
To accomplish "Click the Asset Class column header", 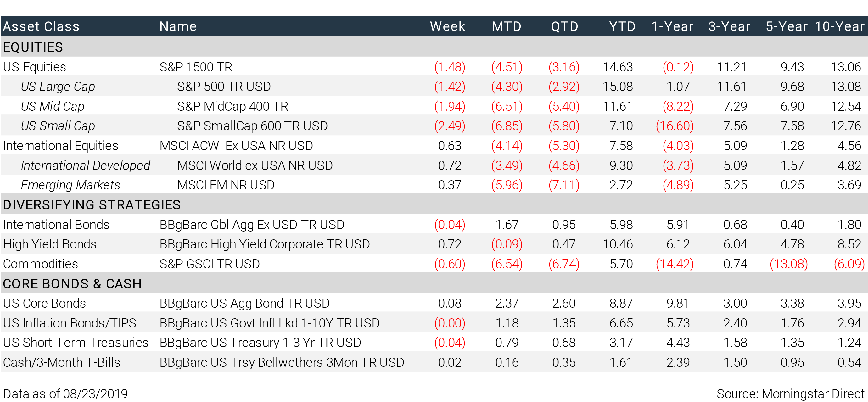I will click(41, 26).
